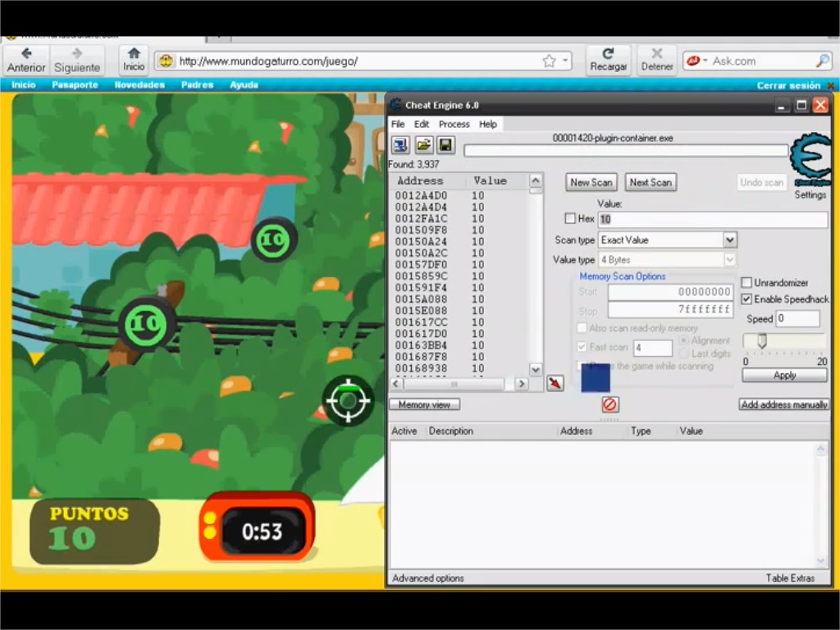Open the address bar bookmark dropdown arrow

[564, 61]
